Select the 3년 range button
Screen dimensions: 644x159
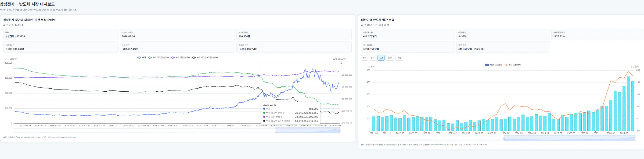coord(373,58)
